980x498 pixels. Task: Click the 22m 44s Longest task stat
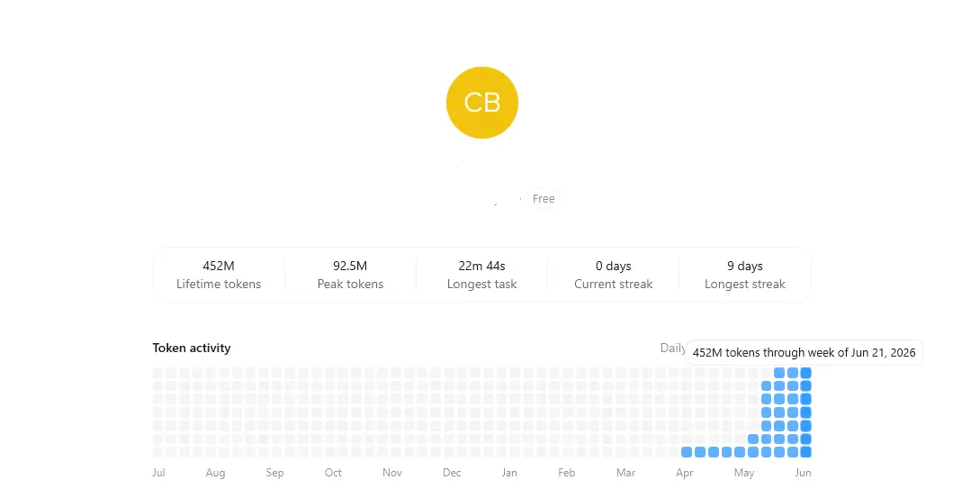click(x=481, y=275)
